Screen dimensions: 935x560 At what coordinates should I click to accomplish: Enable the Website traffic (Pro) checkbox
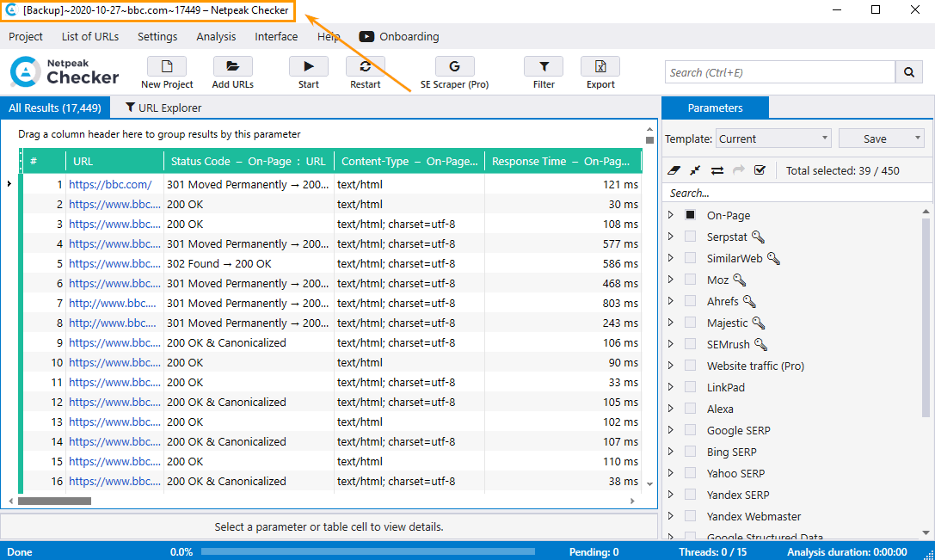coord(691,365)
